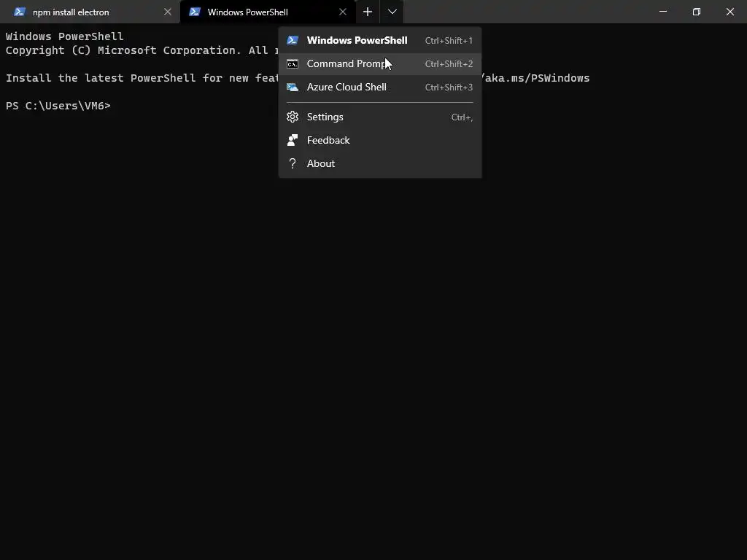Click the About question mark icon
This screenshot has width=747, height=560.
click(293, 163)
